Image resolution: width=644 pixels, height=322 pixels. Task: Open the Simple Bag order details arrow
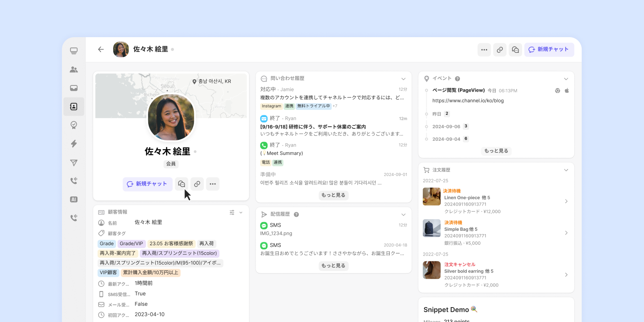(566, 233)
